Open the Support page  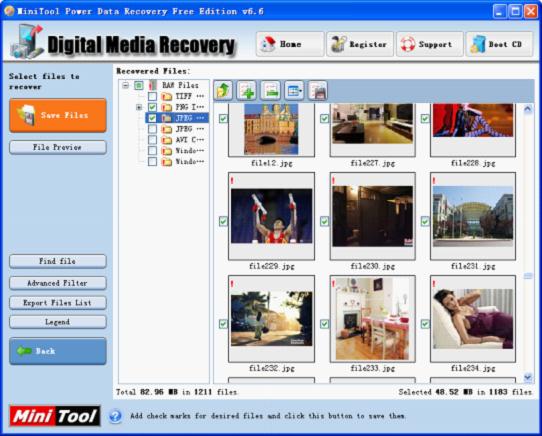(430, 44)
